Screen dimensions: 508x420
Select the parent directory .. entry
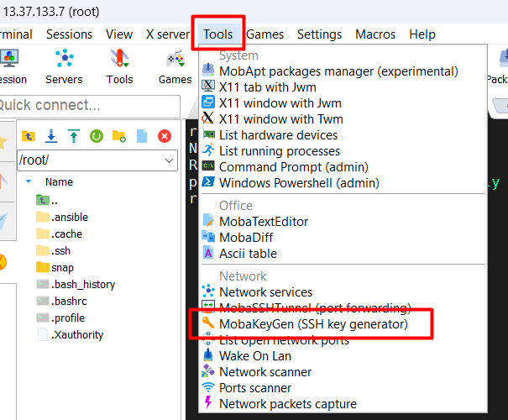(47, 200)
